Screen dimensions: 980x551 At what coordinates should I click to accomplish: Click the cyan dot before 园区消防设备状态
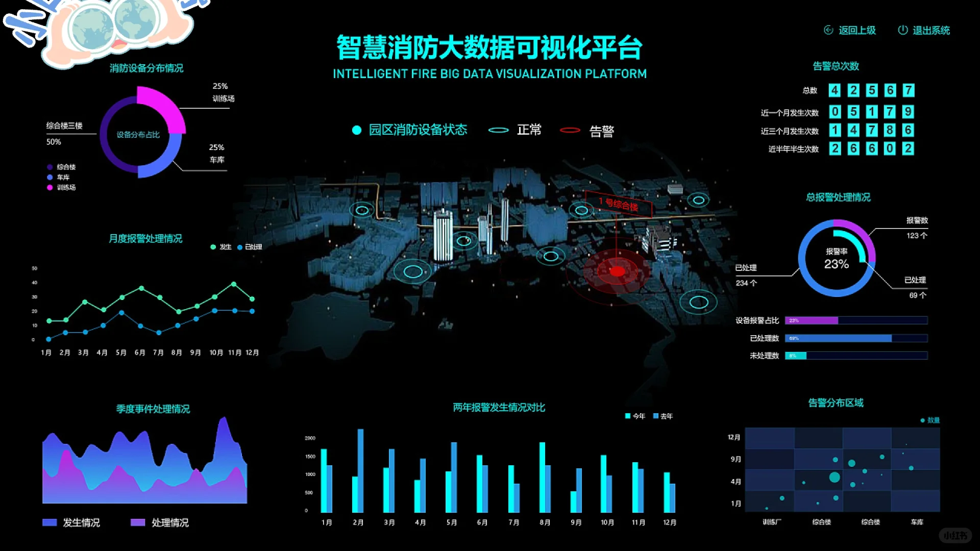click(356, 131)
